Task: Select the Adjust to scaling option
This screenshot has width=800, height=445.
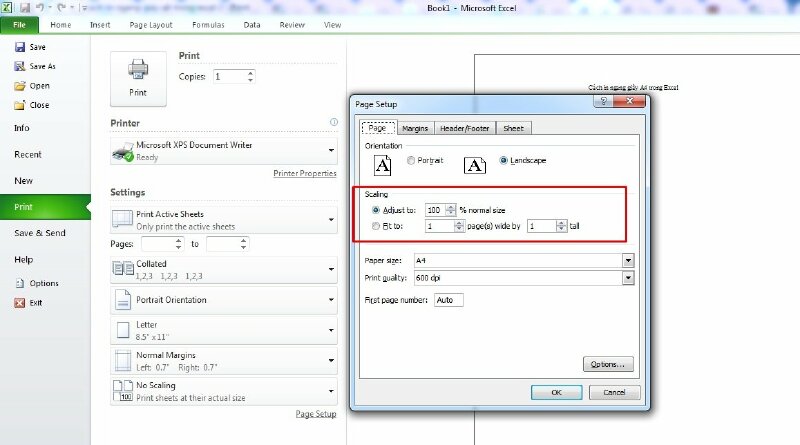Action: [x=376, y=210]
